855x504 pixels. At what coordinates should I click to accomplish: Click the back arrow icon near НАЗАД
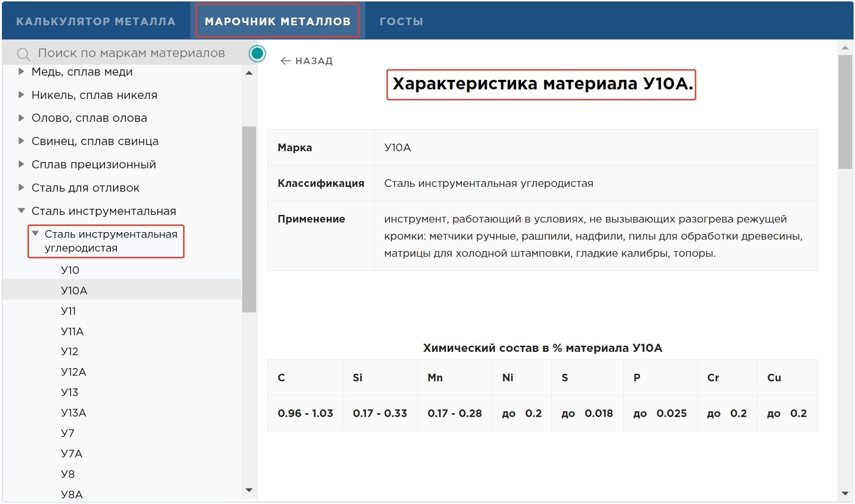point(285,61)
